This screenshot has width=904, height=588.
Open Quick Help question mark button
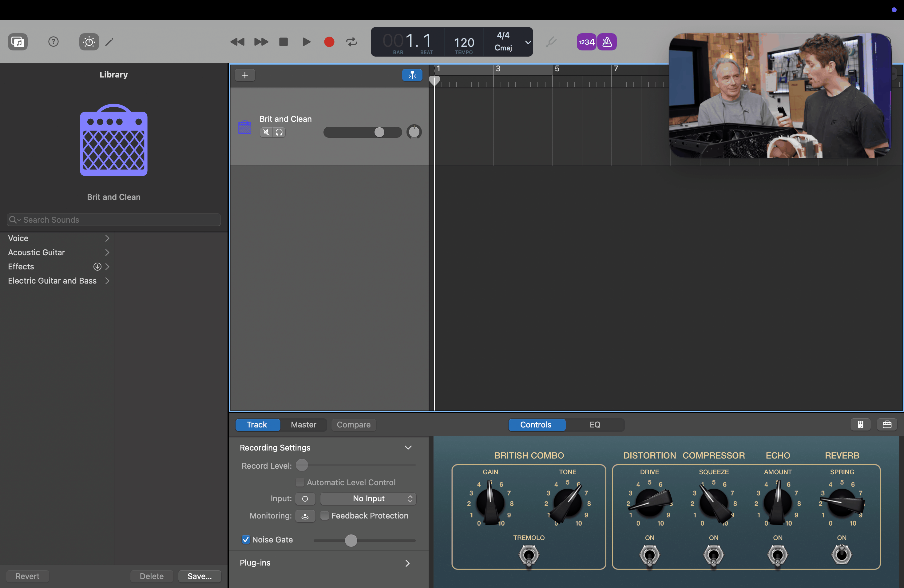pos(53,42)
